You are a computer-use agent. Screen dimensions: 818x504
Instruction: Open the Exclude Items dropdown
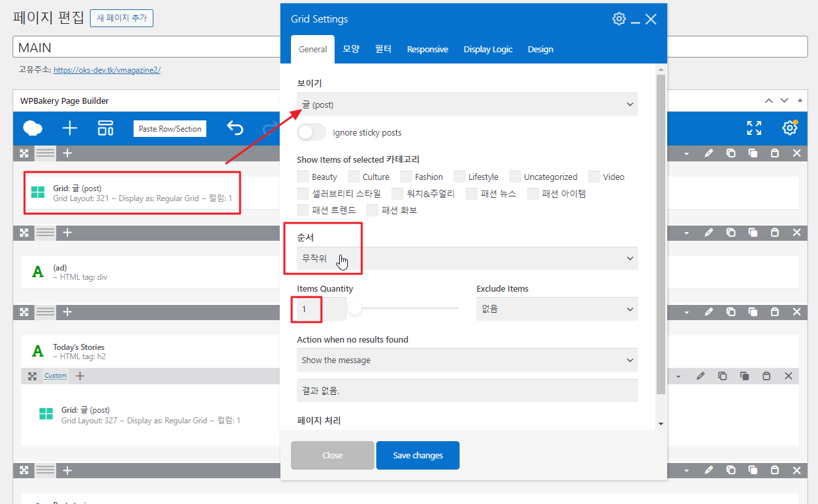557,309
